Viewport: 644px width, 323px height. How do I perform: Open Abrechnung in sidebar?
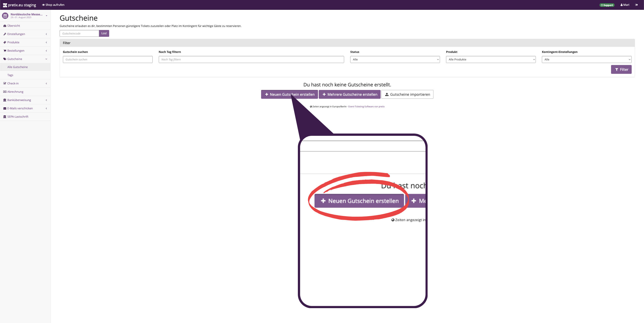(x=15, y=92)
